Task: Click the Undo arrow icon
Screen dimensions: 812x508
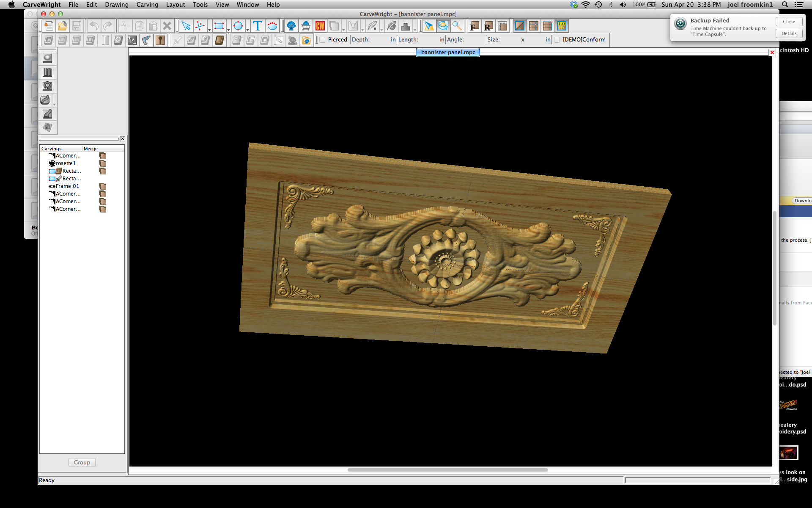Action: [x=94, y=26]
